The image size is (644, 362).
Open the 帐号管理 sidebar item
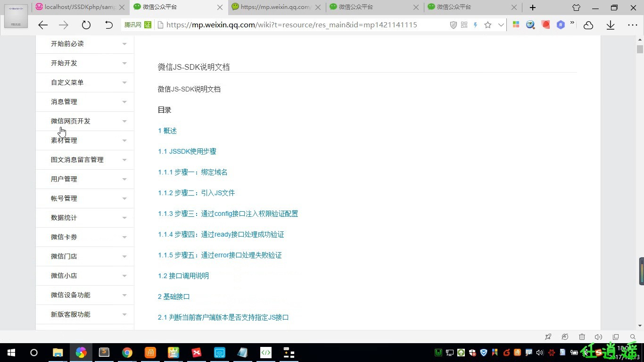[x=85, y=198]
